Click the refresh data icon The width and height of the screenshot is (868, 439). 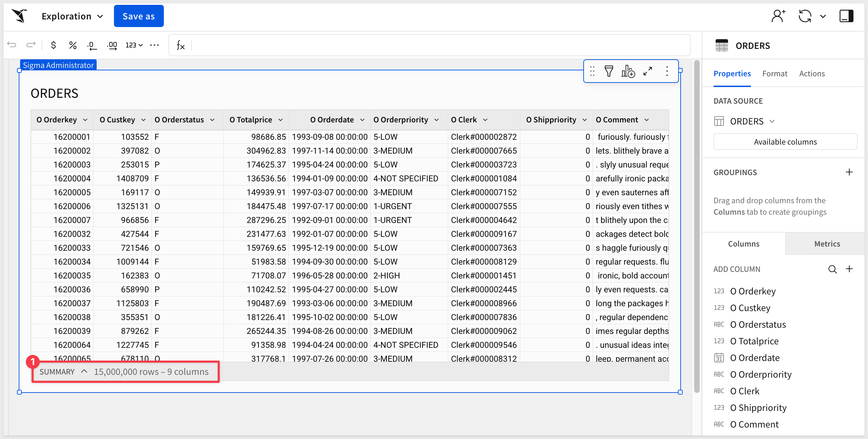pos(805,16)
